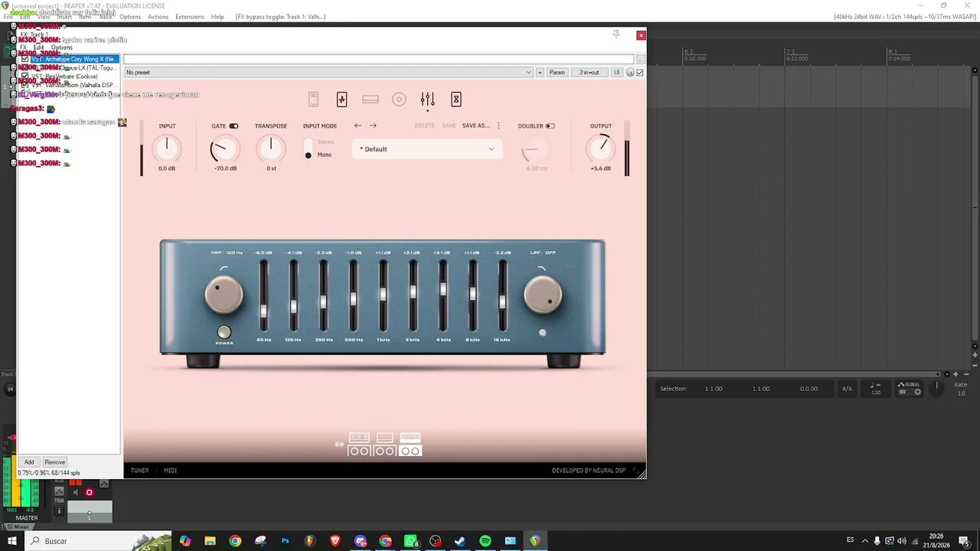
Task: Click the 2 in+out routing button
Action: [x=589, y=73]
